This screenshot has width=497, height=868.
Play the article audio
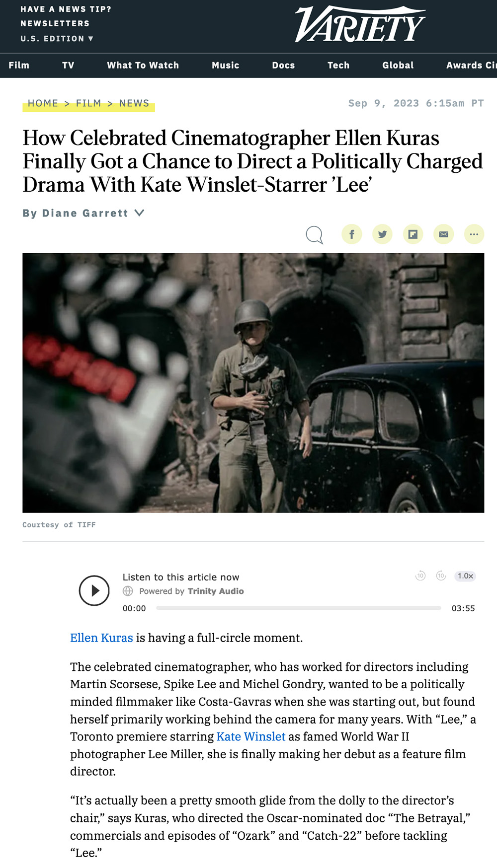(x=94, y=590)
